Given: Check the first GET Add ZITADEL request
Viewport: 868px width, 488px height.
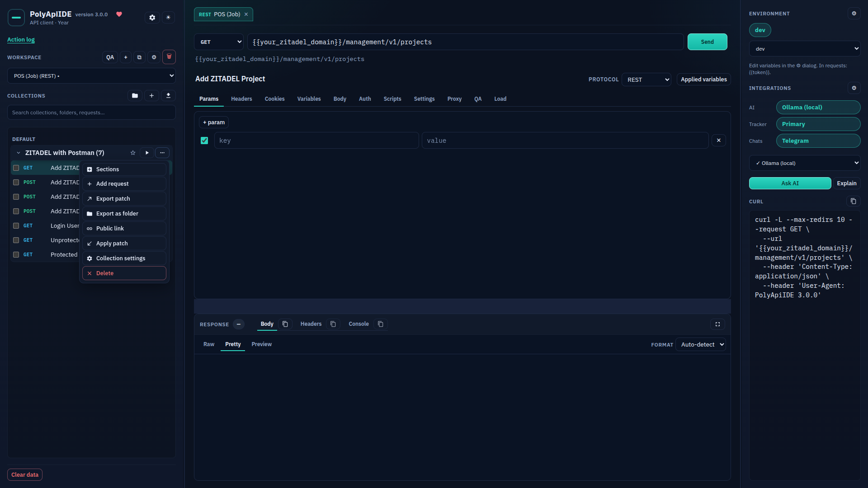Looking at the screenshot, I should pos(16,168).
